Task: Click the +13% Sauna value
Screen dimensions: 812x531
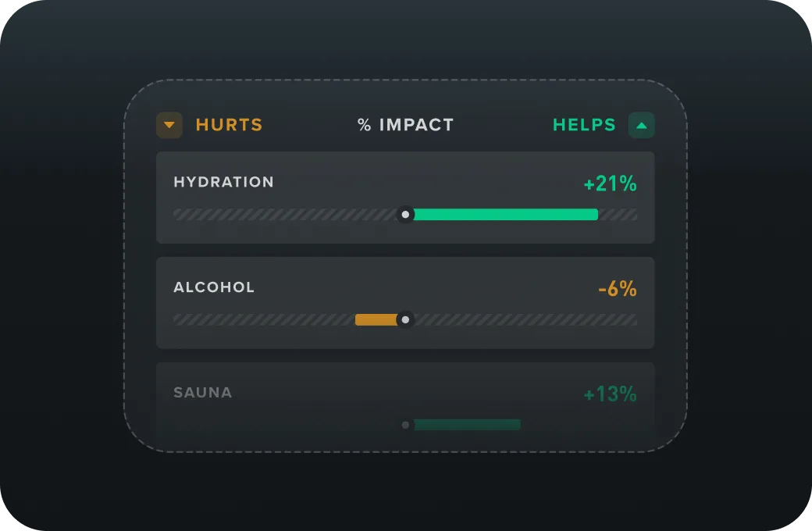Action: (x=610, y=394)
